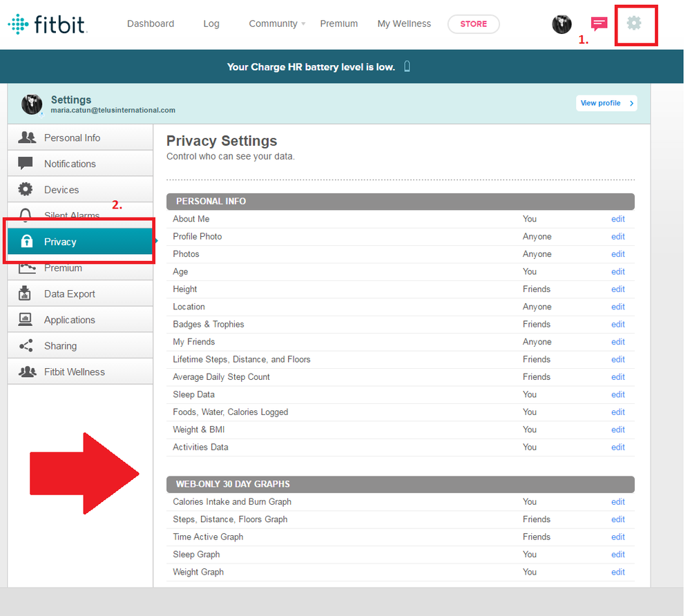Open the Log menu item

point(211,23)
